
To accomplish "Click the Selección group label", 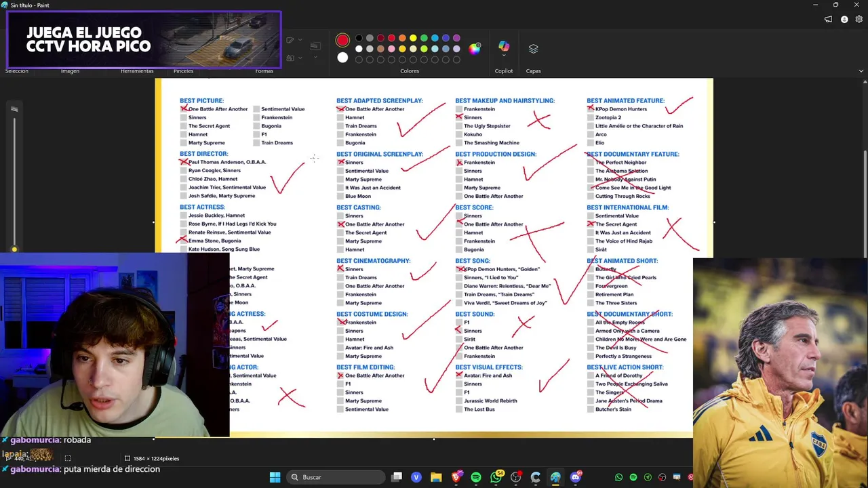I will pos(17,70).
